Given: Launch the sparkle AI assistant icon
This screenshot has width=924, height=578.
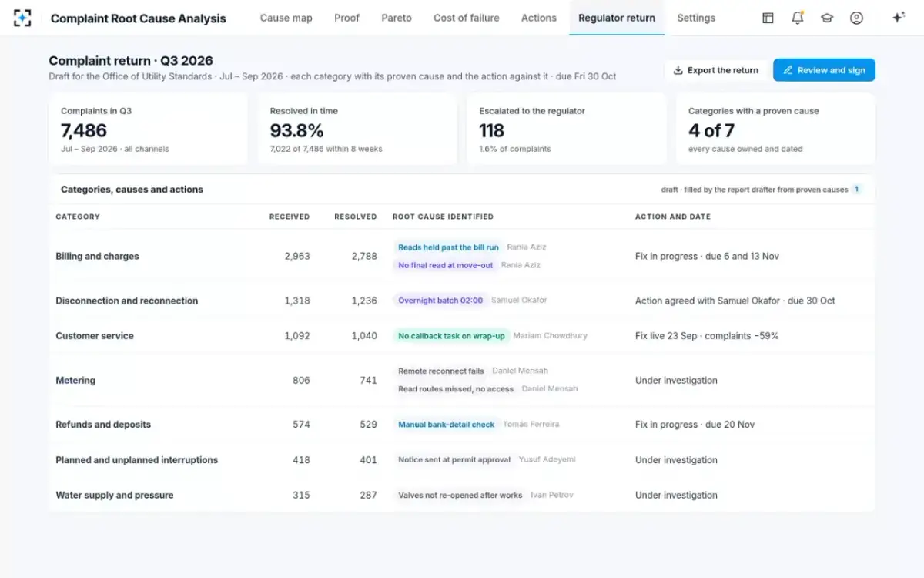Looking at the screenshot, I should (x=898, y=18).
